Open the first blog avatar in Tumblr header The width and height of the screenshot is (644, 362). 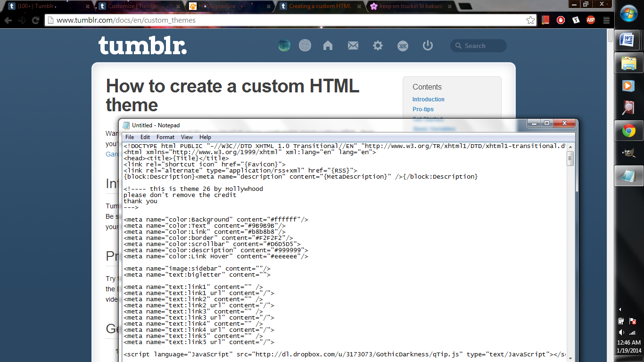coord(284,45)
